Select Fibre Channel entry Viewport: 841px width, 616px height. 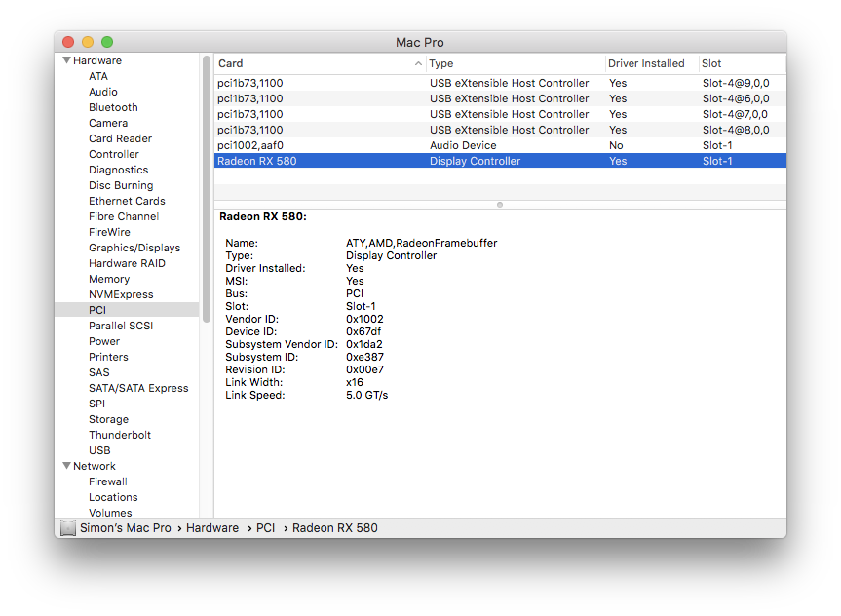pyautogui.click(x=124, y=216)
